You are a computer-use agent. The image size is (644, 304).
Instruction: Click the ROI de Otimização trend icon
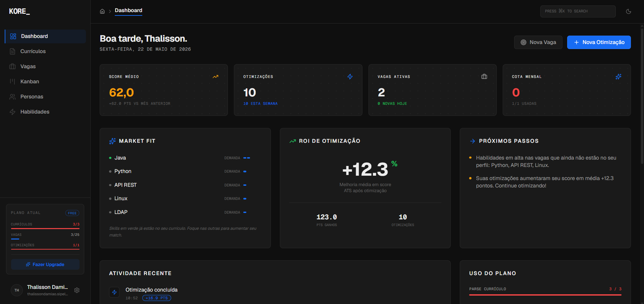pyautogui.click(x=293, y=141)
